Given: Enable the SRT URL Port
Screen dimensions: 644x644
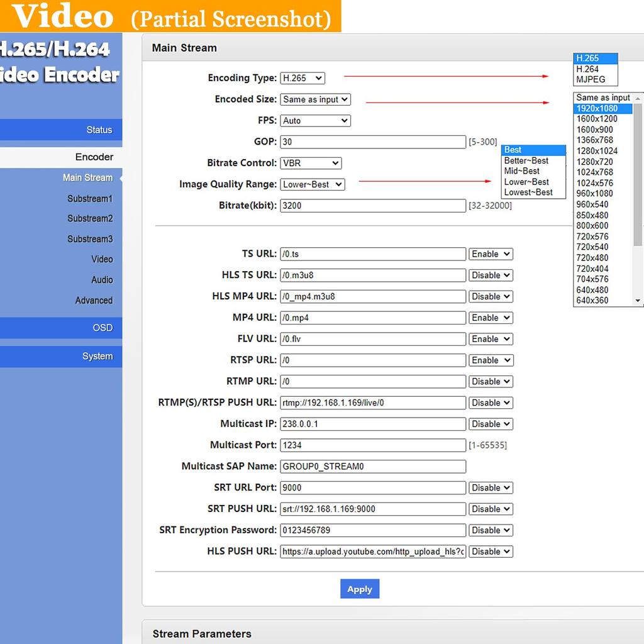Looking at the screenshot, I should 491,487.
